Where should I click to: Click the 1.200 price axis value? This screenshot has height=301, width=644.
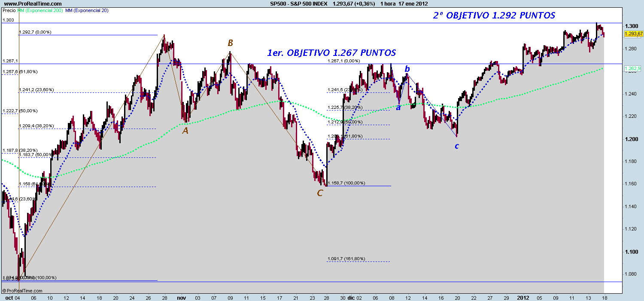click(x=631, y=139)
